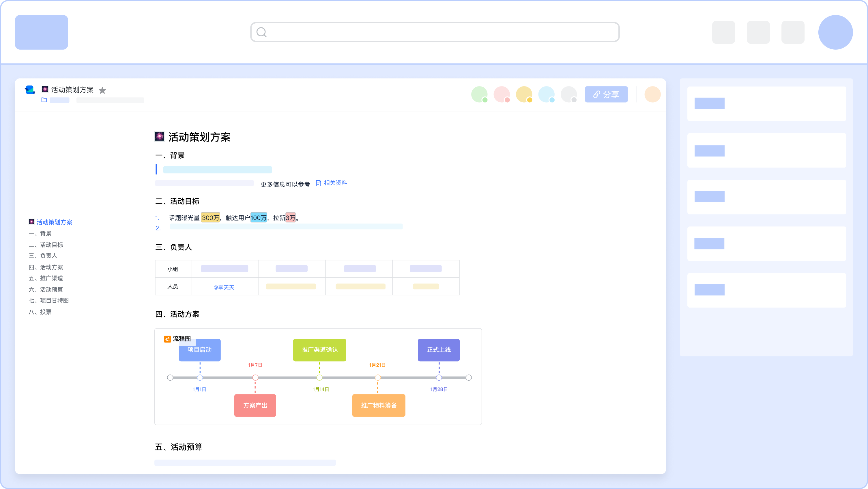Image resolution: width=868 pixels, height=489 pixels.
Task: Select 八、投票 from the sidebar outline
Action: pyautogui.click(x=40, y=312)
